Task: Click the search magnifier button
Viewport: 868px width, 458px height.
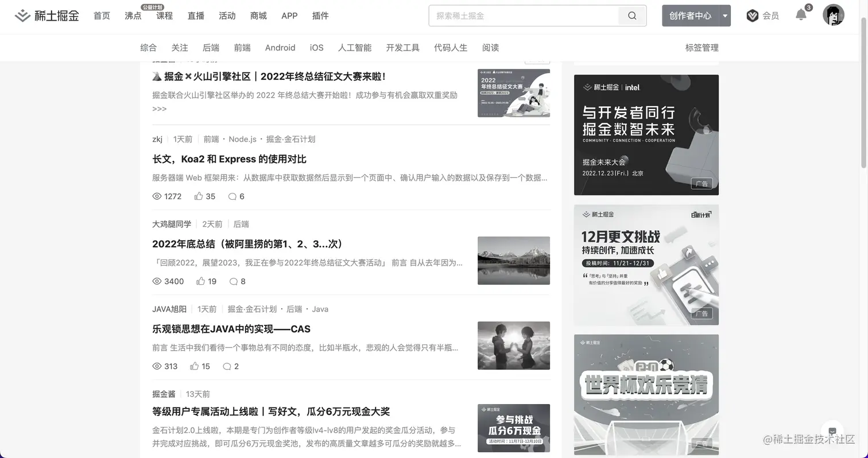Action: pos(632,16)
